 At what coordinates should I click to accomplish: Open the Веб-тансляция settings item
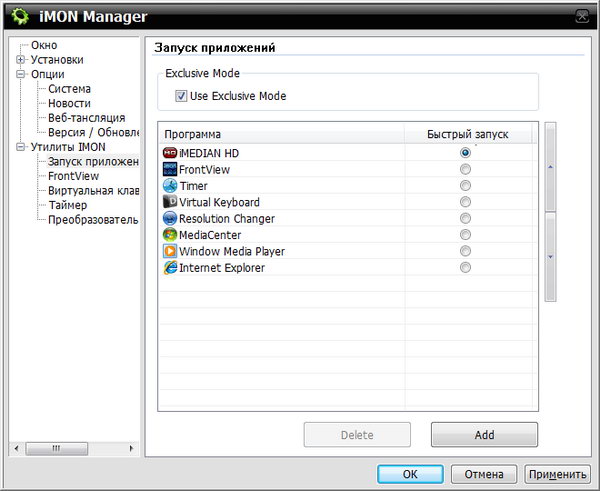[x=86, y=118]
